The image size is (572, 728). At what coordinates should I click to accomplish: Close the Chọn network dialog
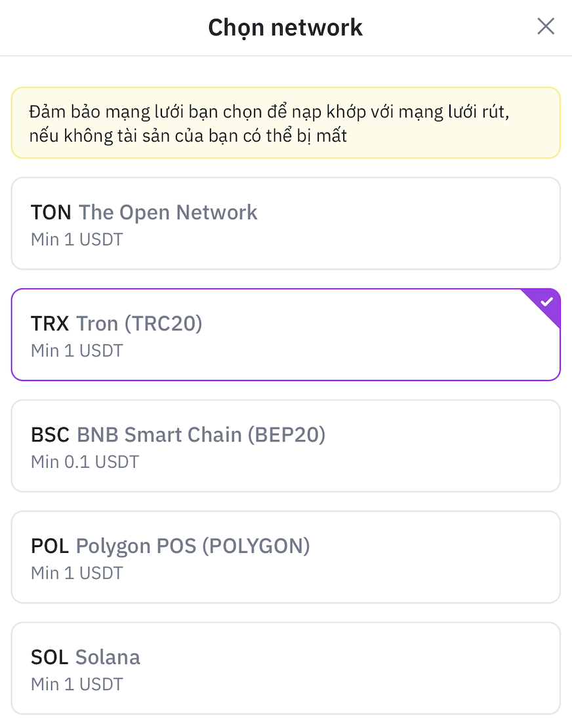546,27
